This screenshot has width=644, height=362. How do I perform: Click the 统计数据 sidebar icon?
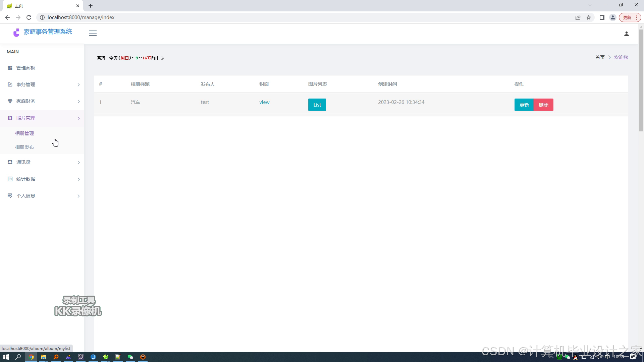(10, 179)
